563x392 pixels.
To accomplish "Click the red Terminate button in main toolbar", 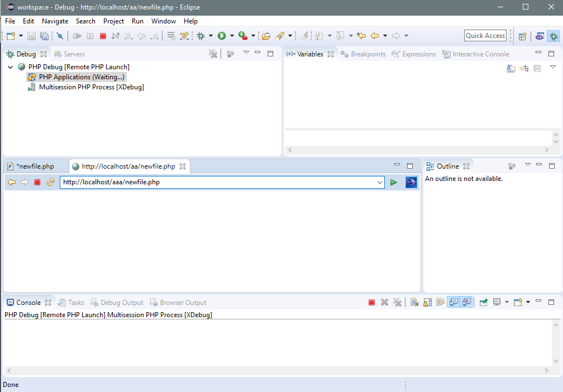I will coord(103,36).
